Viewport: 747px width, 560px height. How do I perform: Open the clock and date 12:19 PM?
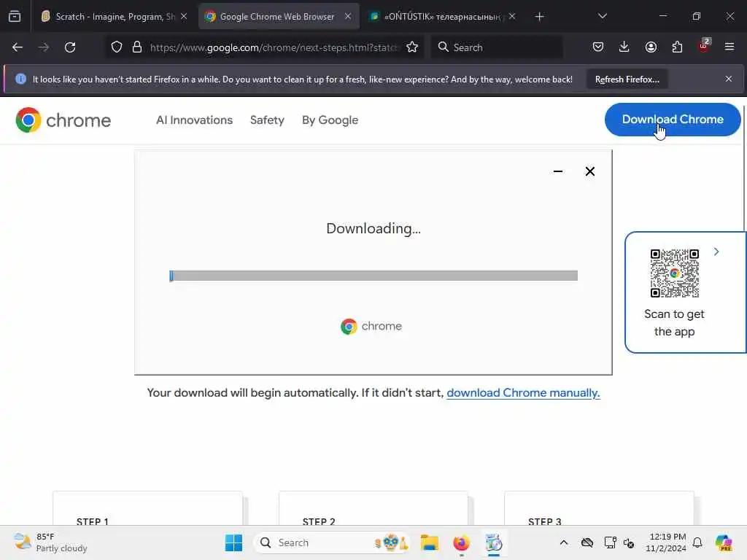click(666, 542)
